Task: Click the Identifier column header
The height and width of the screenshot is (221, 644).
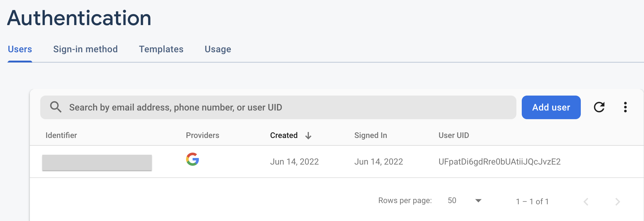Action: [x=61, y=135]
